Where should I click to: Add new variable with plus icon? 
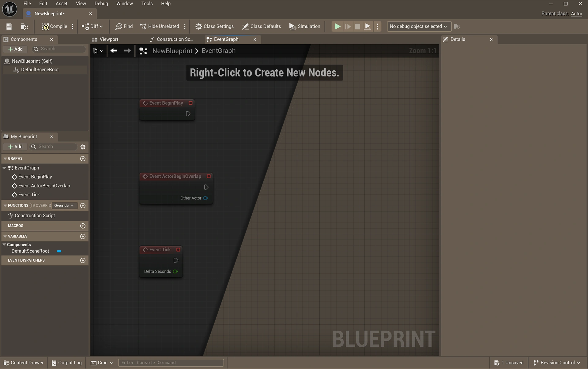(83, 237)
